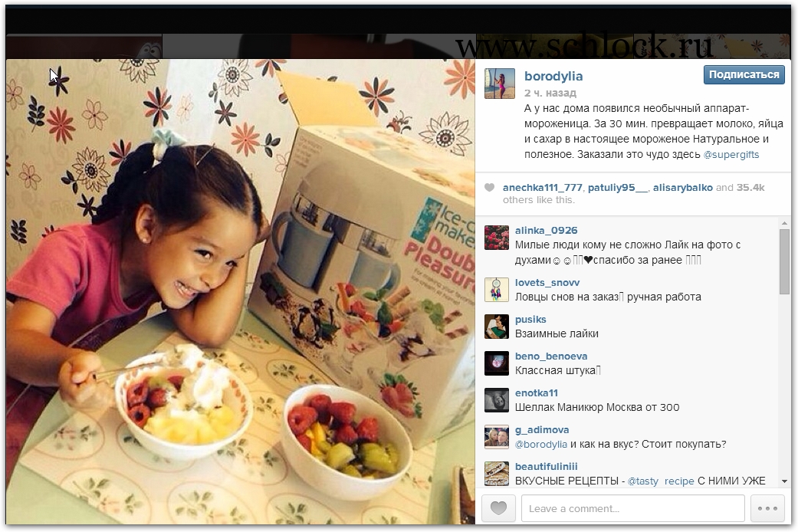Open pusiks commenter avatar

496,327
